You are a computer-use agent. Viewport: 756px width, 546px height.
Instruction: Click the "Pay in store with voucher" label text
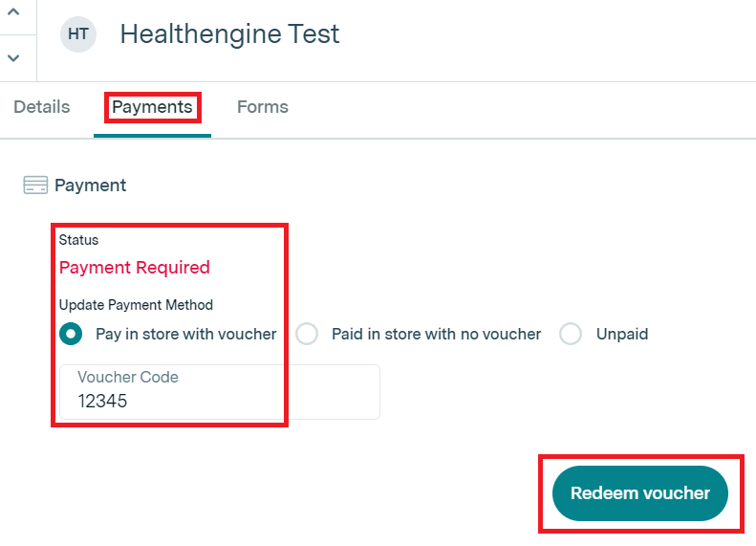[x=186, y=335]
